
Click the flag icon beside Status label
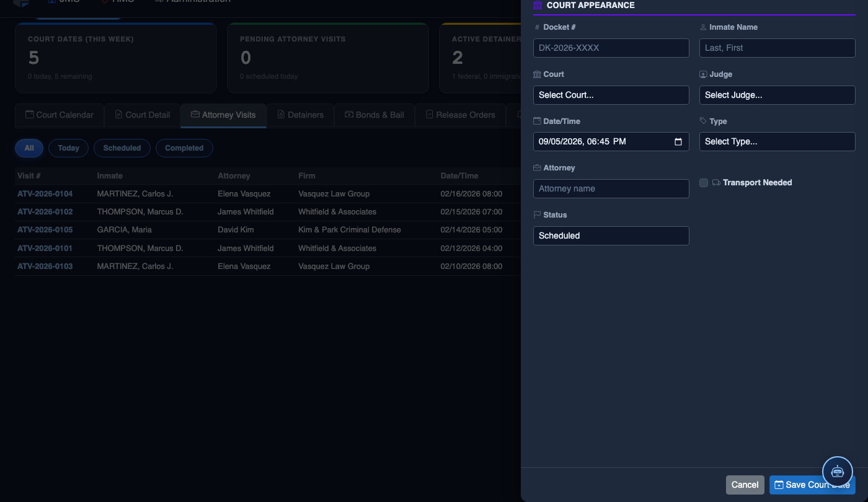tap(537, 215)
